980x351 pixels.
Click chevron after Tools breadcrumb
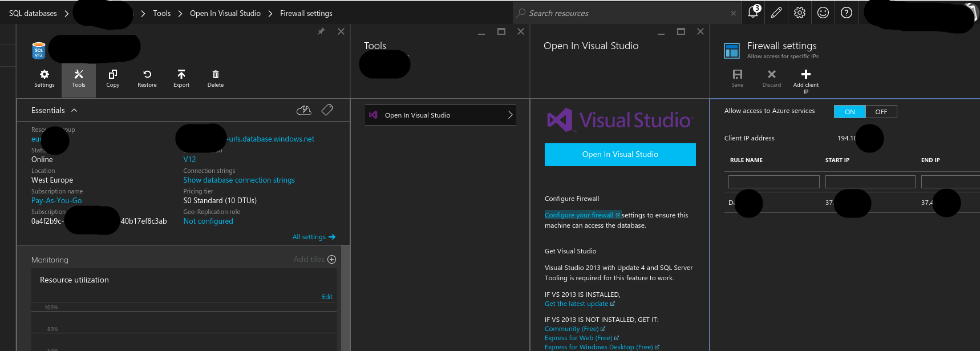[x=180, y=13]
